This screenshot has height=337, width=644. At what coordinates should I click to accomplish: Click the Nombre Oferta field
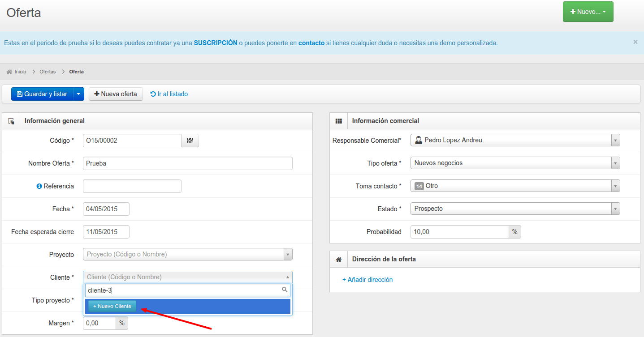pyautogui.click(x=188, y=163)
